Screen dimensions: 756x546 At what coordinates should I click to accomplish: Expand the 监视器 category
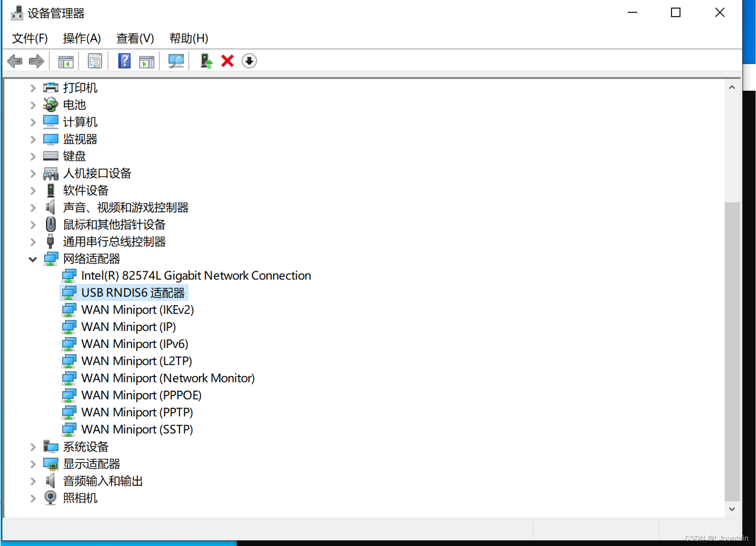coord(33,139)
